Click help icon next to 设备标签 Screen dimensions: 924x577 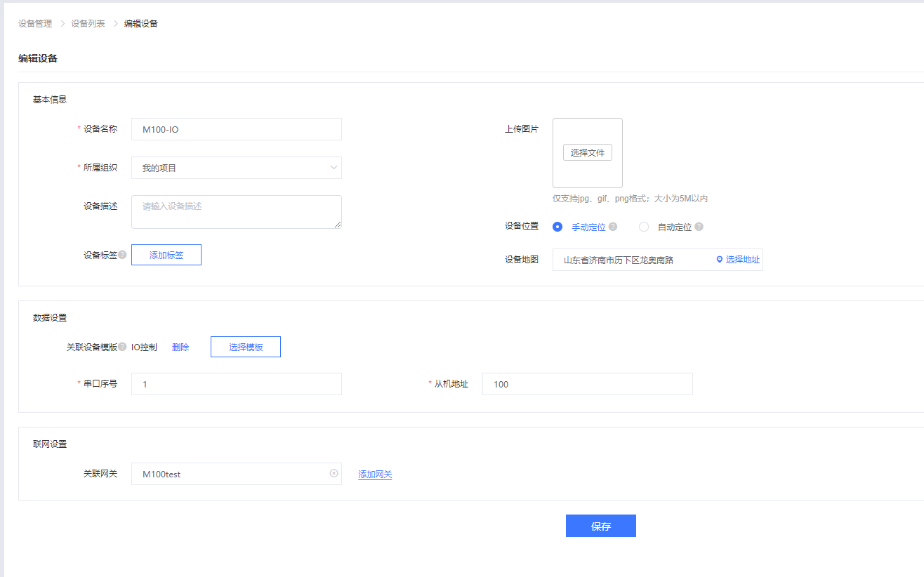pos(122,255)
